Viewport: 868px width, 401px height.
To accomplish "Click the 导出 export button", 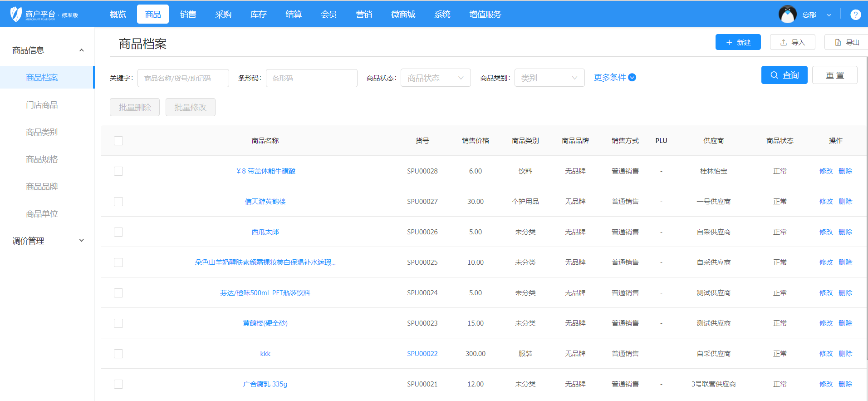I will 847,42.
